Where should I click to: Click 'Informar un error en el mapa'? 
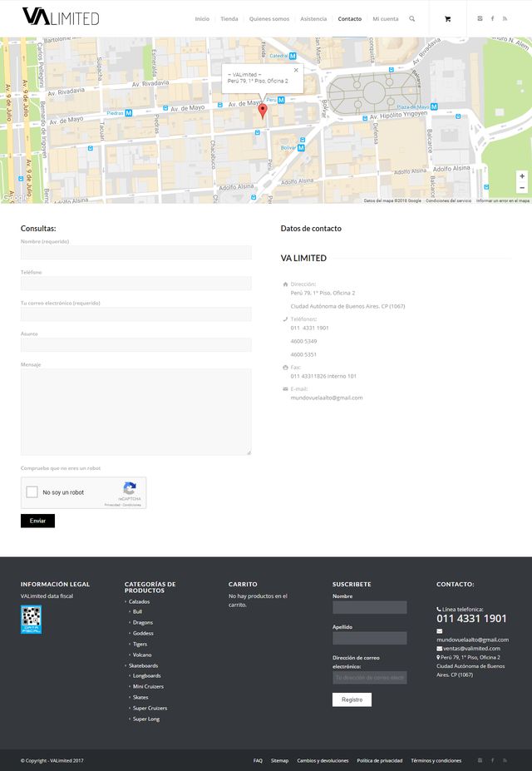pos(503,200)
